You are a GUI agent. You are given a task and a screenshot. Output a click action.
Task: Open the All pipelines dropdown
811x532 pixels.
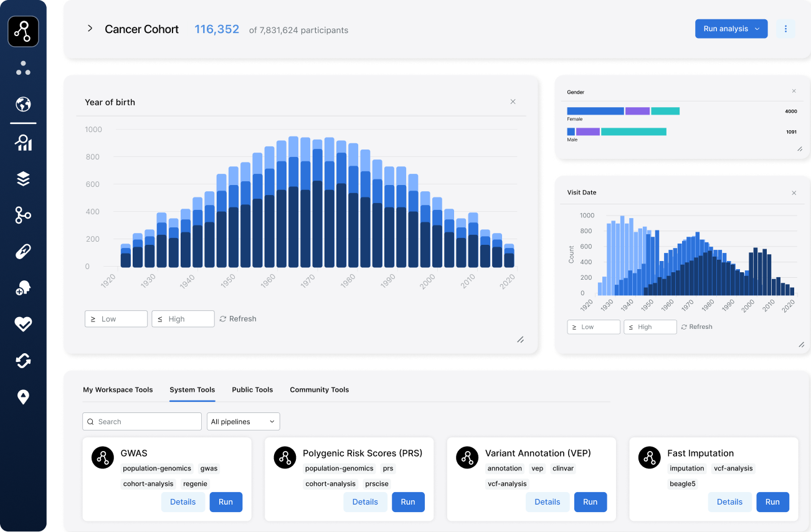coord(243,422)
